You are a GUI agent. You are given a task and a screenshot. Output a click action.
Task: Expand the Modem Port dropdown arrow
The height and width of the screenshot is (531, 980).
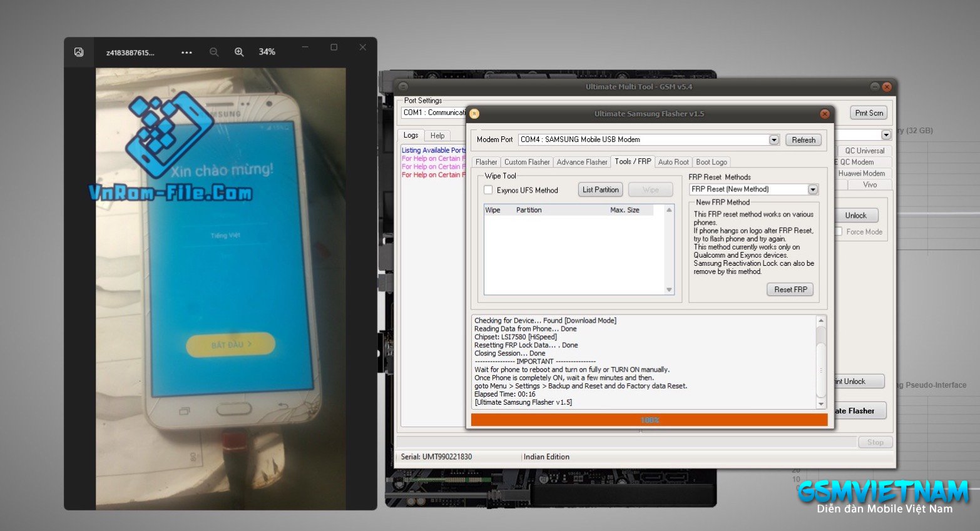774,140
